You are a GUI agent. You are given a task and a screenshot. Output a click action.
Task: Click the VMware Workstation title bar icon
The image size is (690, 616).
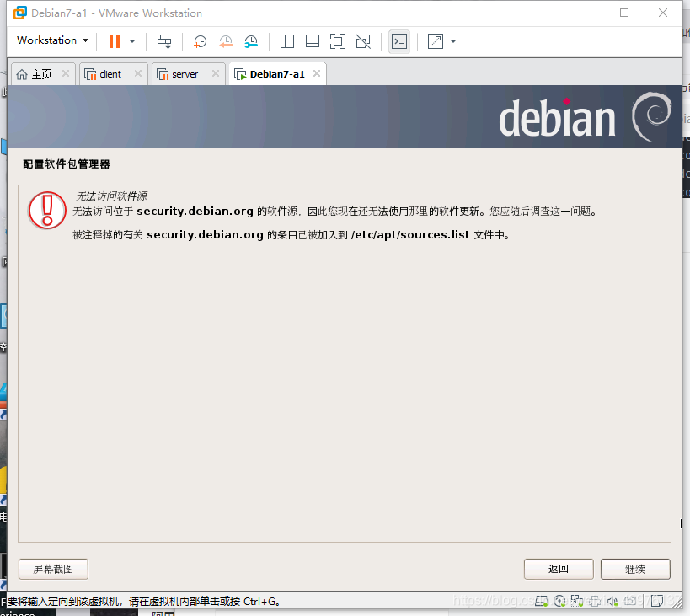pos(20,13)
